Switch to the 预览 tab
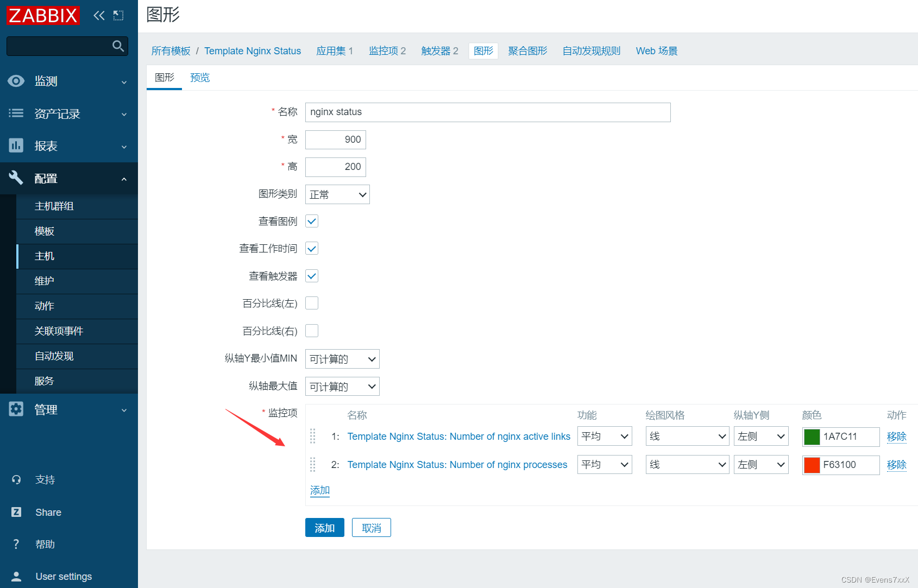Image resolution: width=918 pixels, height=588 pixels. pos(199,77)
